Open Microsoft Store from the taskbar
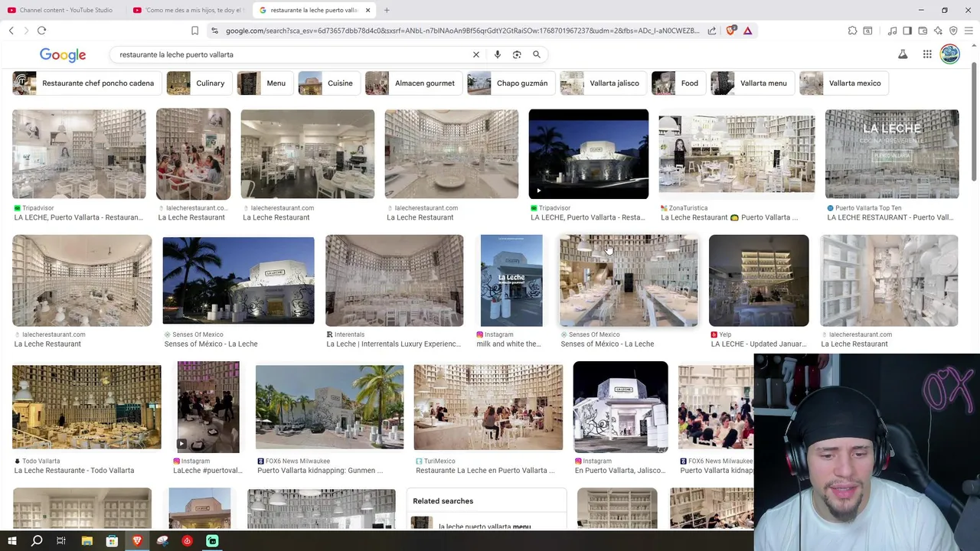Viewport: 980px width, 551px height. pyautogui.click(x=112, y=541)
